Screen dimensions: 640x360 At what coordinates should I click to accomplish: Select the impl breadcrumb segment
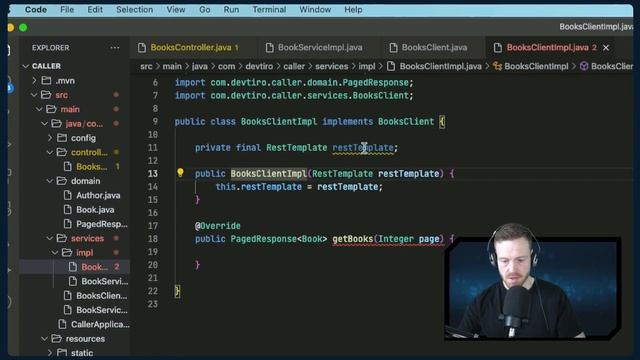[x=367, y=66]
